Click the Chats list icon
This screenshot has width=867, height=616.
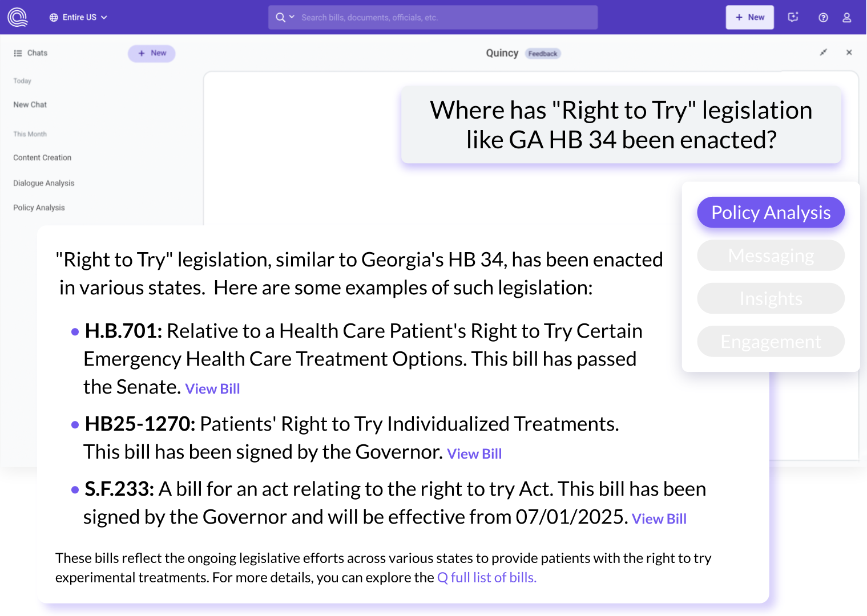18,53
